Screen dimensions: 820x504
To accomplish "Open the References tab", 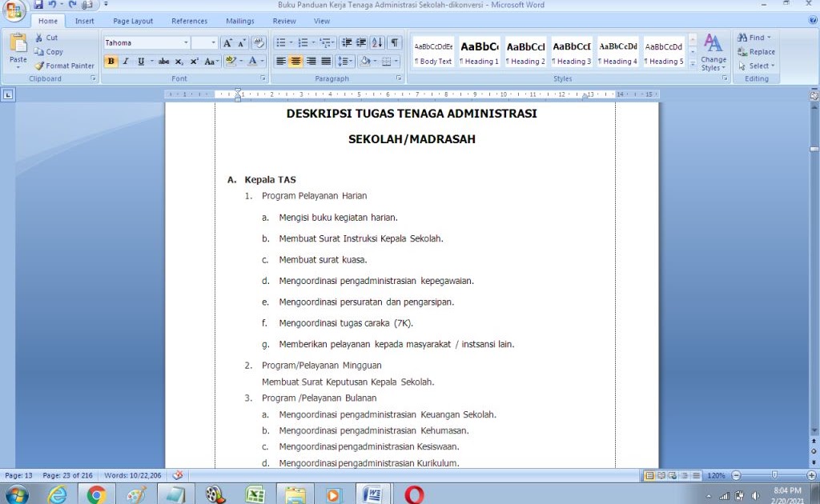I will click(x=189, y=21).
